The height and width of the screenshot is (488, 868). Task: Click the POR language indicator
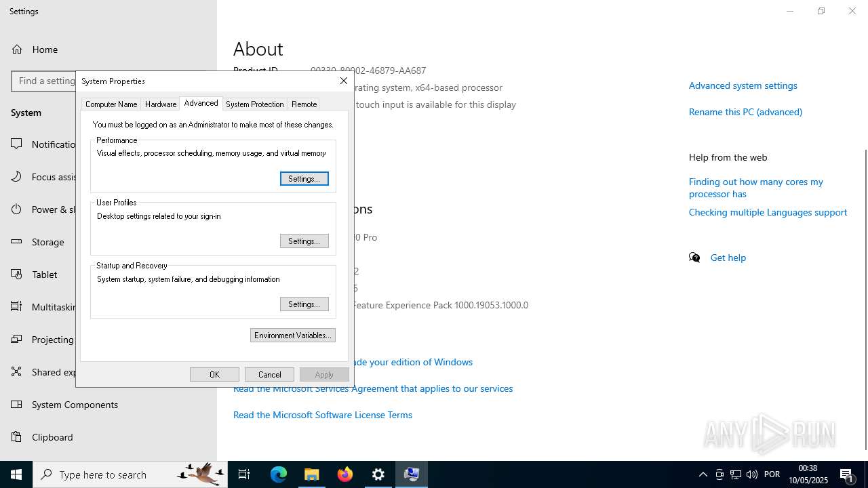click(772, 474)
